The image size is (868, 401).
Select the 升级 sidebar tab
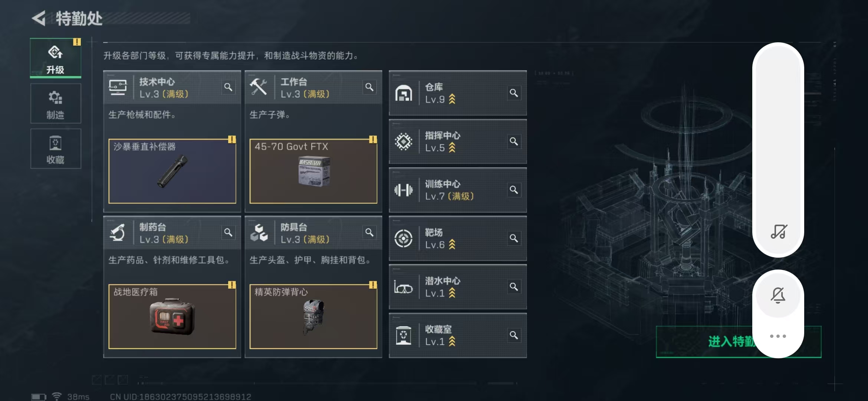pos(56,58)
